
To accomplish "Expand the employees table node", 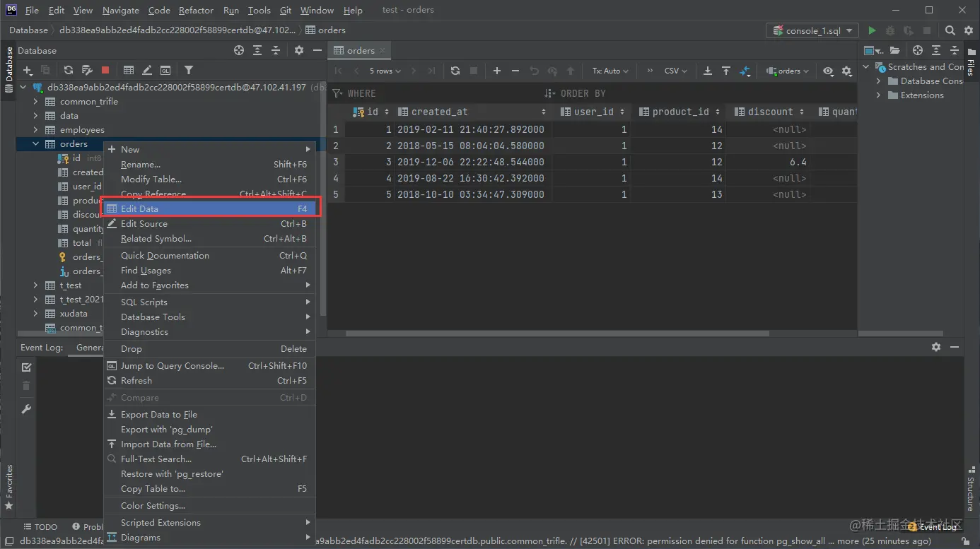I will click(36, 130).
